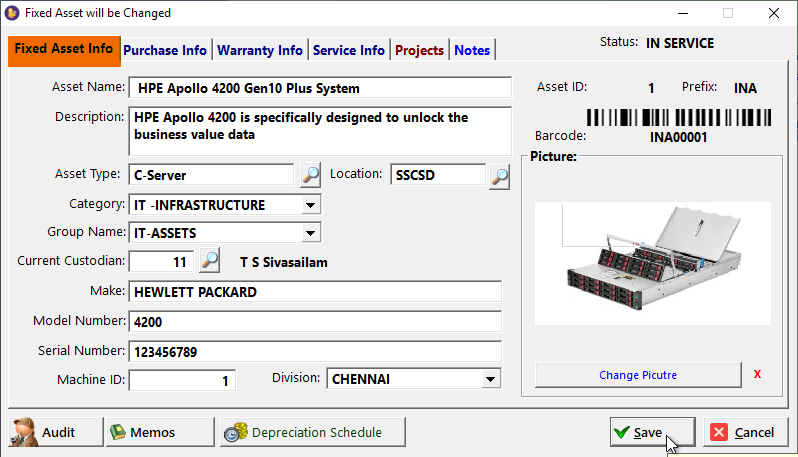Remove picture with red X

coord(757,375)
